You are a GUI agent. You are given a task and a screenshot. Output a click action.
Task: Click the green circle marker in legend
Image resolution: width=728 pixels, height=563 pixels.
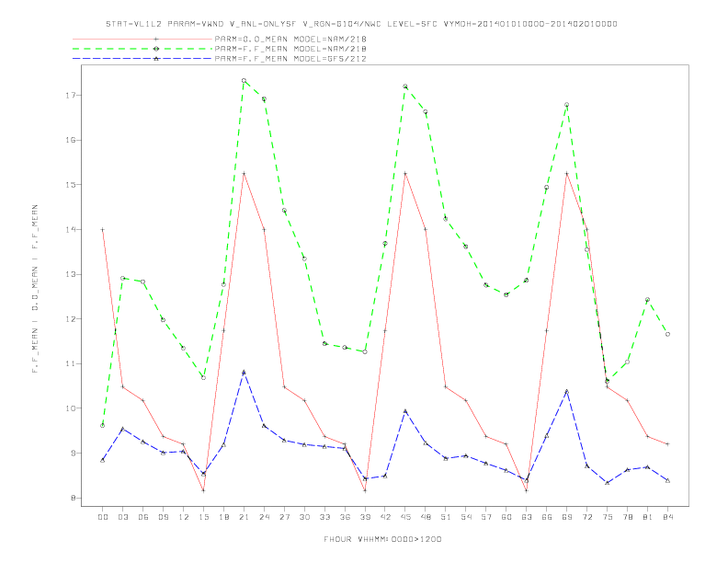tap(156, 49)
